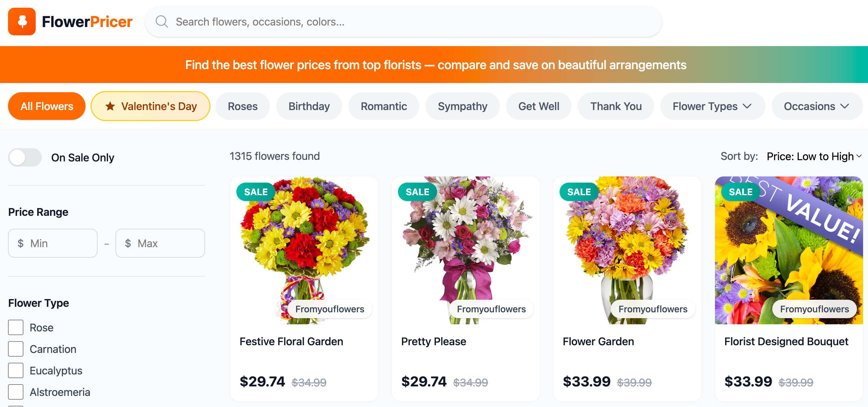Open the Festive Floral Garden product title
The width and height of the screenshot is (868, 407).
(x=291, y=341)
